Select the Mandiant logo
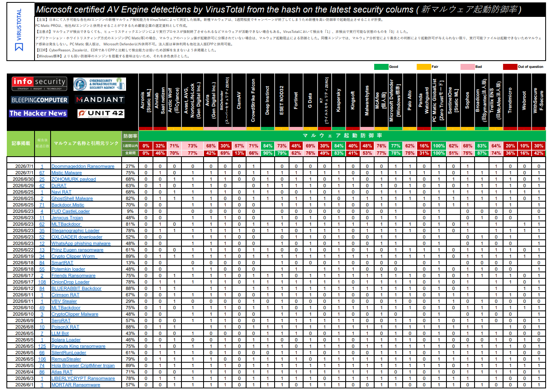 tap(100, 99)
